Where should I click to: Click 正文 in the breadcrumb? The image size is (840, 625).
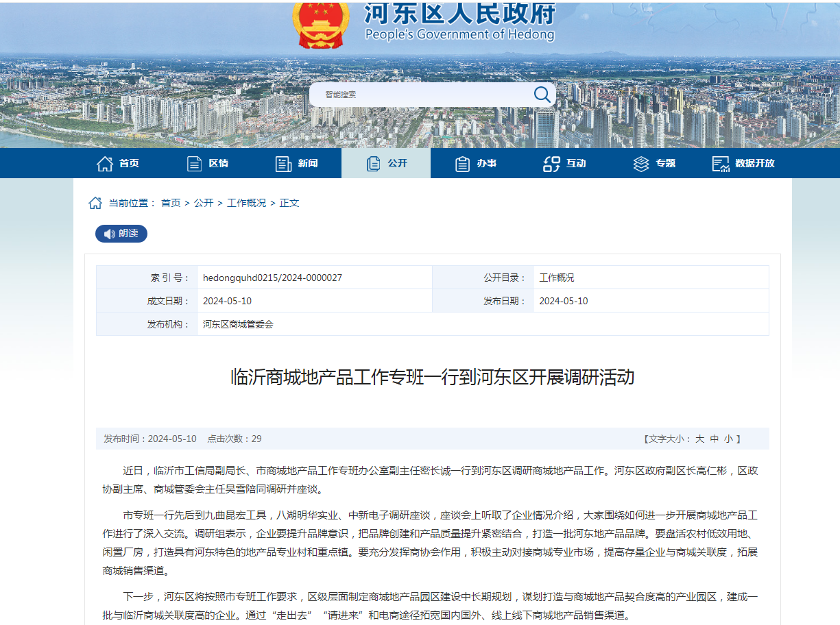[289, 203]
